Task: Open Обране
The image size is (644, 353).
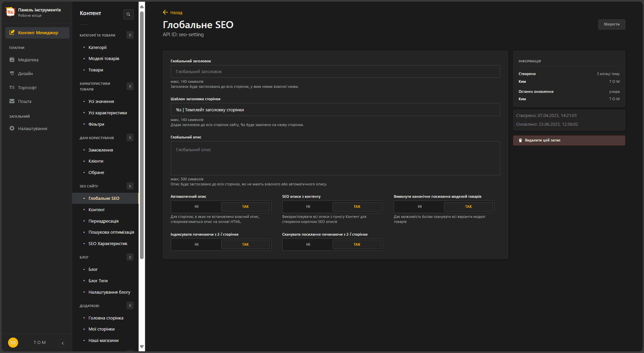Action: (96, 172)
